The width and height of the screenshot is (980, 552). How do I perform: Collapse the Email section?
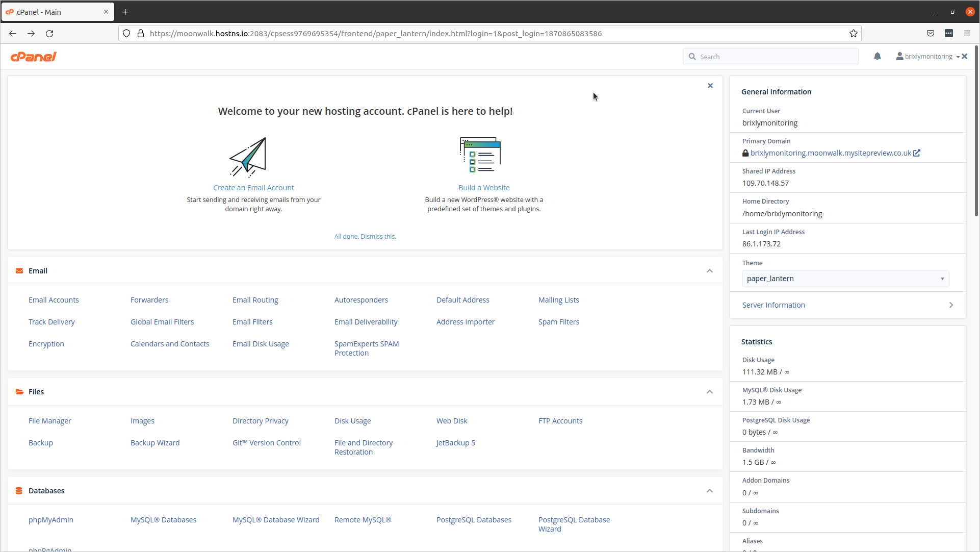[x=710, y=271]
